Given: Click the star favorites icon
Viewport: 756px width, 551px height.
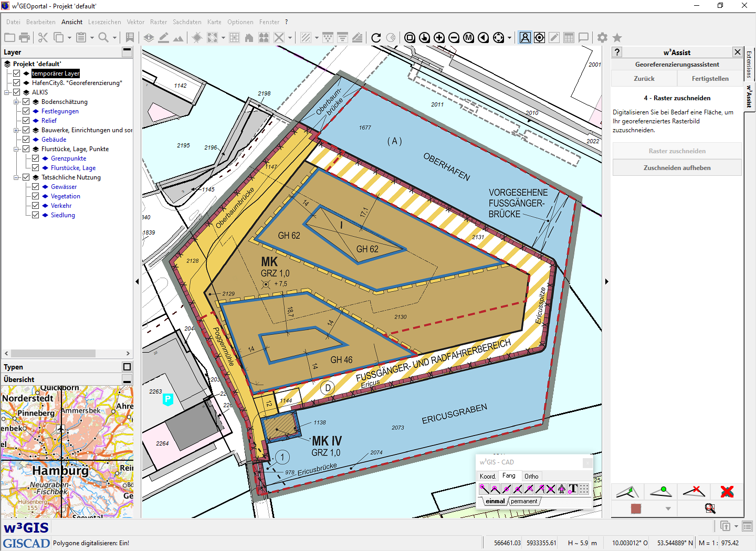Looking at the screenshot, I should click(x=617, y=37).
